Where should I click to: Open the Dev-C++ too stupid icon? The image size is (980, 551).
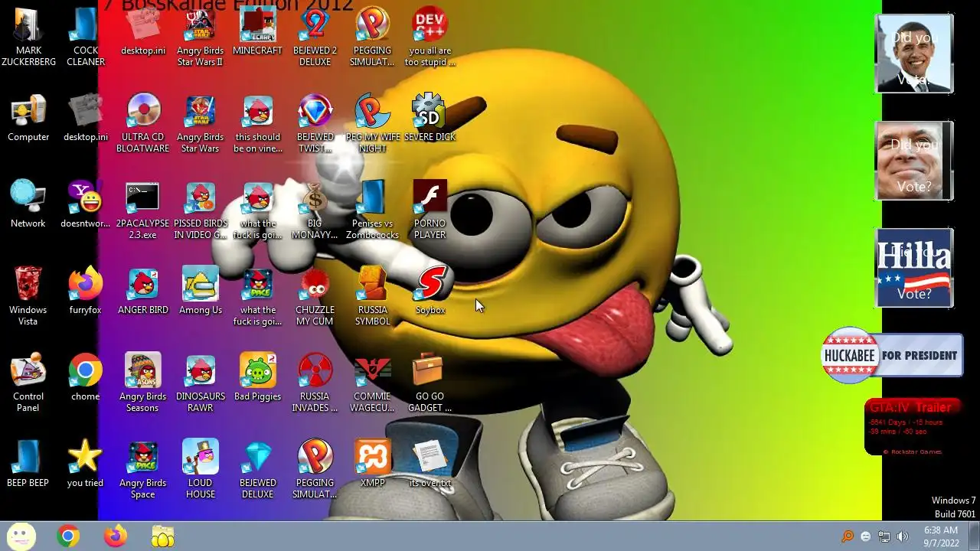coord(430,37)
